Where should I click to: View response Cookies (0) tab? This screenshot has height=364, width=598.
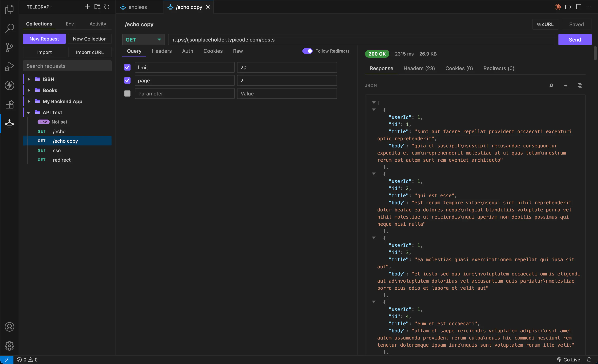(459, 68)
